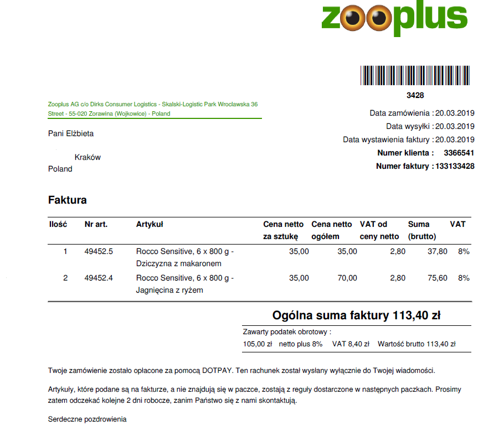
Task: Click invoice number 133133428
Action: 455,166
